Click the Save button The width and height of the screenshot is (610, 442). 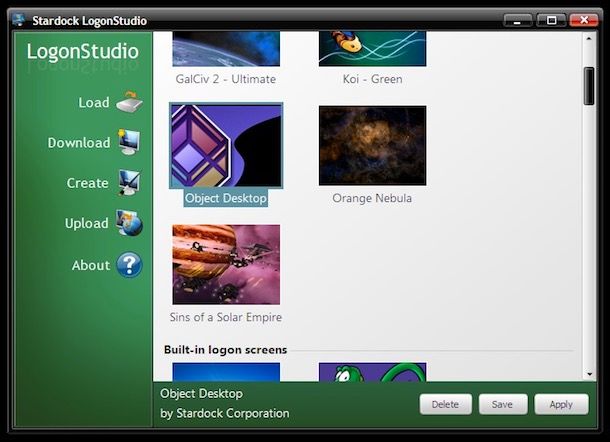503,404
